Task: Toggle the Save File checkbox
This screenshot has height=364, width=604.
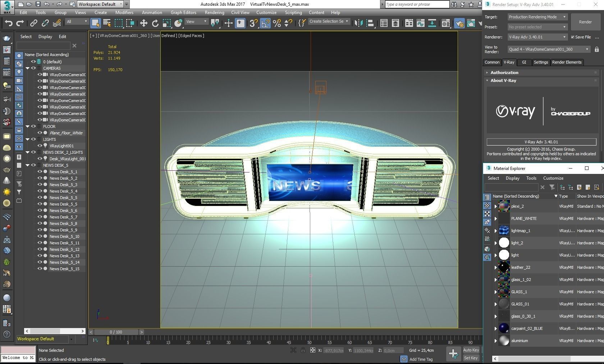Action: [x=573, y=37]
